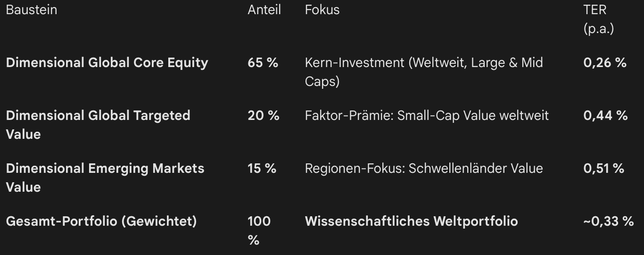
Task: Click the Anteil column header
Action: pos(264,10)
